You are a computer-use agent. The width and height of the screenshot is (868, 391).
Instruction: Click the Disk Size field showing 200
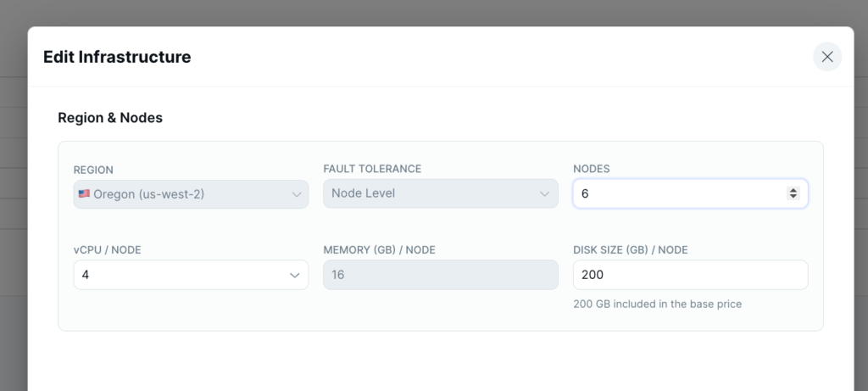tap(690, 275)
